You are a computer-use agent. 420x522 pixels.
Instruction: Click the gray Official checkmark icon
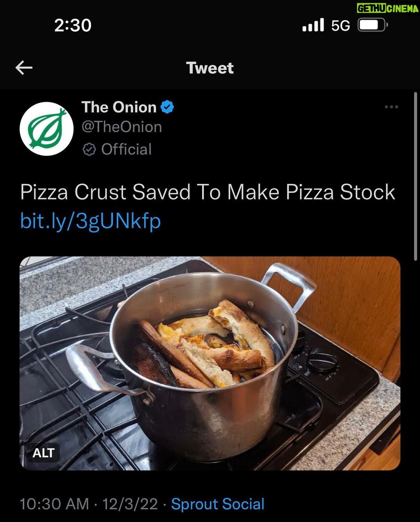(89, 149)
